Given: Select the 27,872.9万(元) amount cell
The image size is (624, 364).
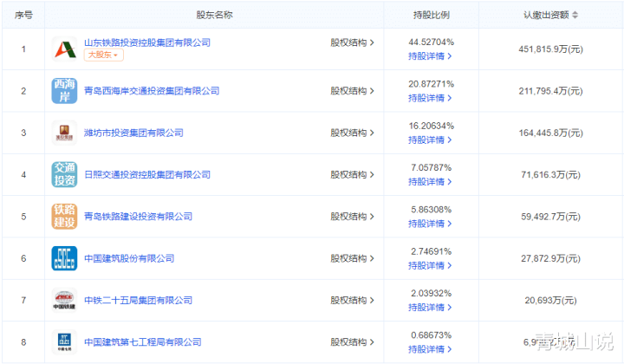Looking at the screenshot, I should pyautogui.click(x=551, y=258).
